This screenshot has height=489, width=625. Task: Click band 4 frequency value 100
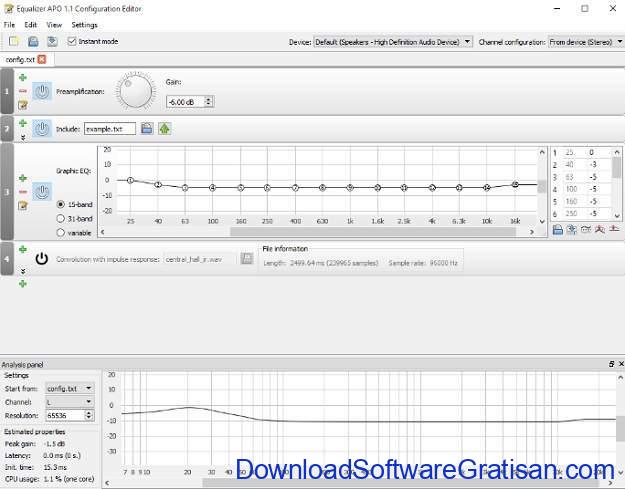pyautogui.click(x=571, y=189)
